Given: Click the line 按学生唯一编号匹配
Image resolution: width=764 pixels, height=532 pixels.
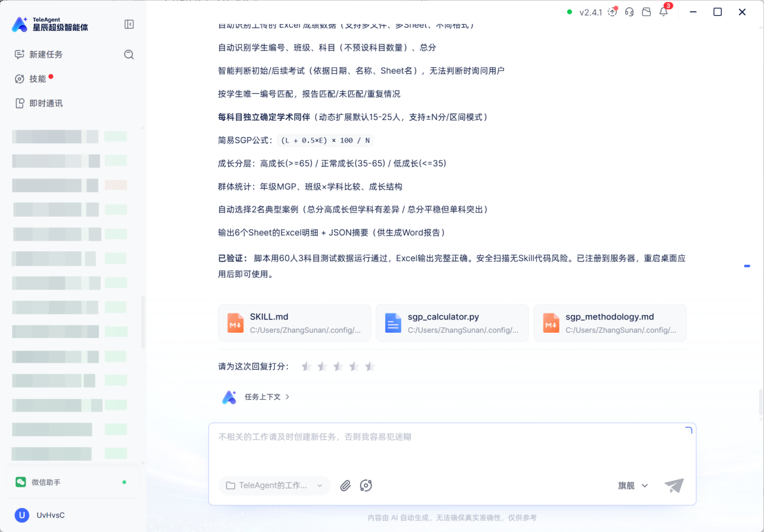Looking at the screenshot, I should click(309, 94).
